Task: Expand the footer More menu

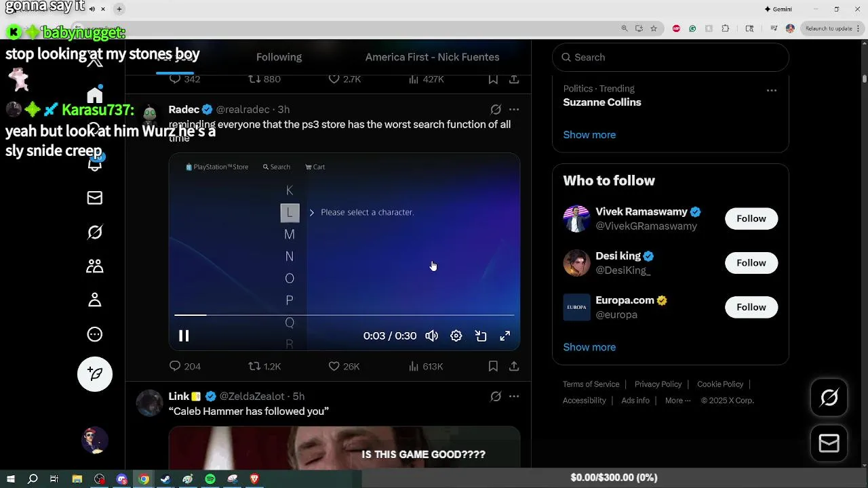Action: pos(677,401)
